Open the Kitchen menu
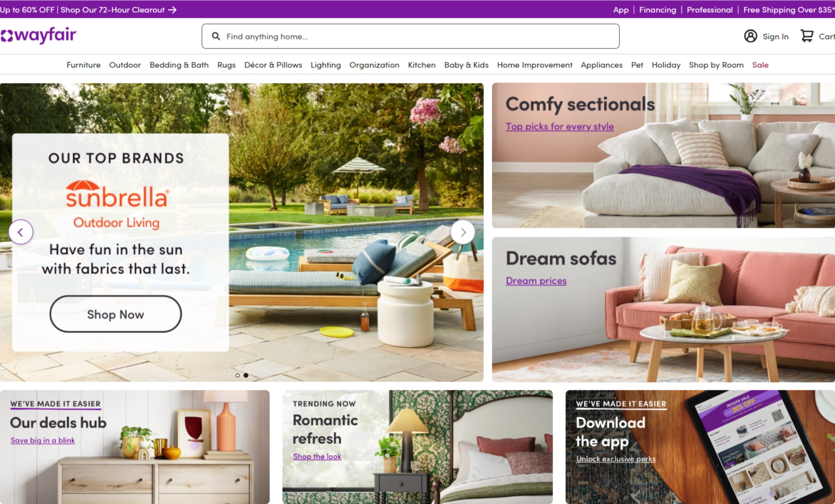The width and height of the screenshot is (835, 504). pos(421,65)
